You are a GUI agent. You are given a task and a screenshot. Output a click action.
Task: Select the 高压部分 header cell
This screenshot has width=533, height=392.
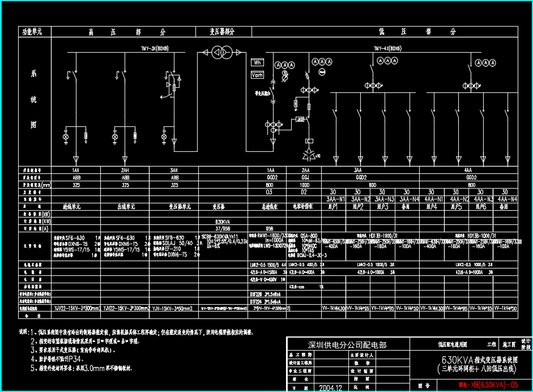pos(123,32)
